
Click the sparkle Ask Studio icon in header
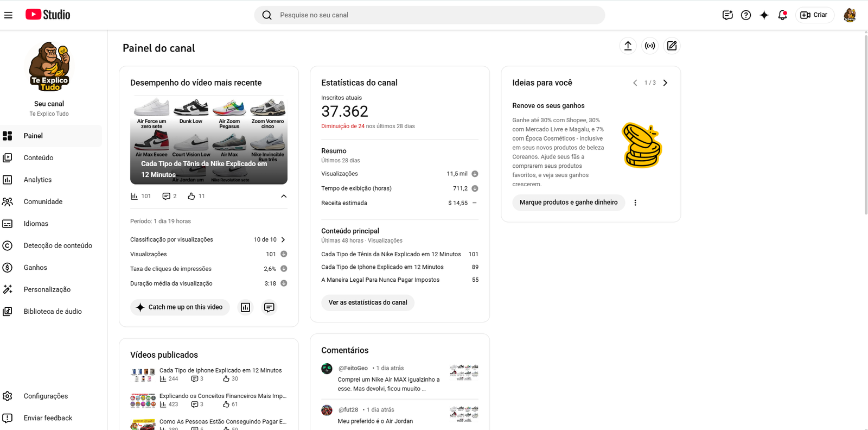click(764, 15)
